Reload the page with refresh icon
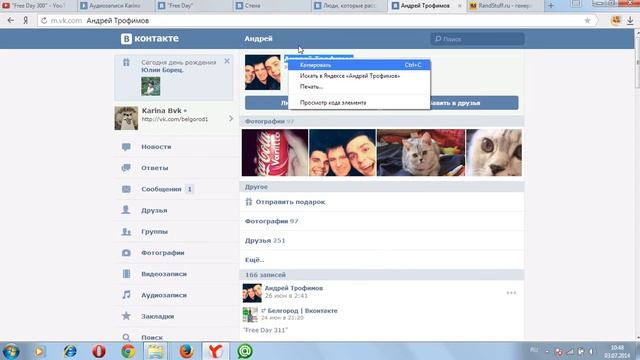Viewport: 640px width, 360px height. click(x=44, y=20)
